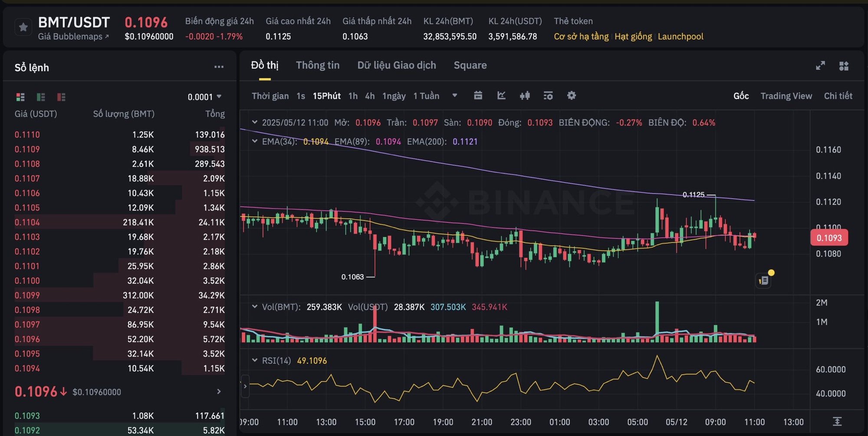
Task: Select the Chi tiết depth view
Action: (838, 96)
